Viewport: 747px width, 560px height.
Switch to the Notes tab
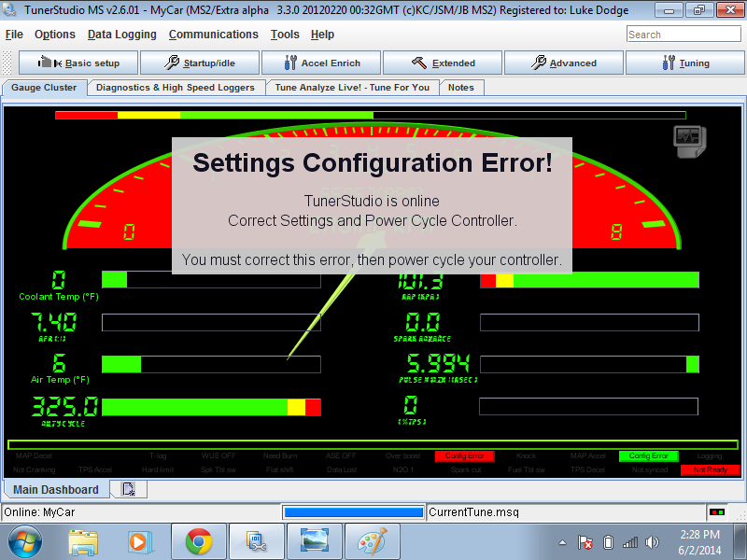(x=460, y=88)
